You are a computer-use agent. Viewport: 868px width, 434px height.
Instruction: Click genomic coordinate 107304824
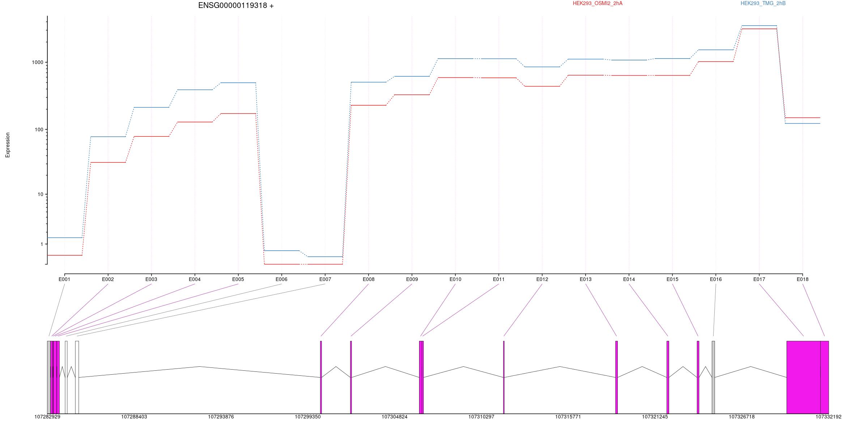tap(395, 417)
